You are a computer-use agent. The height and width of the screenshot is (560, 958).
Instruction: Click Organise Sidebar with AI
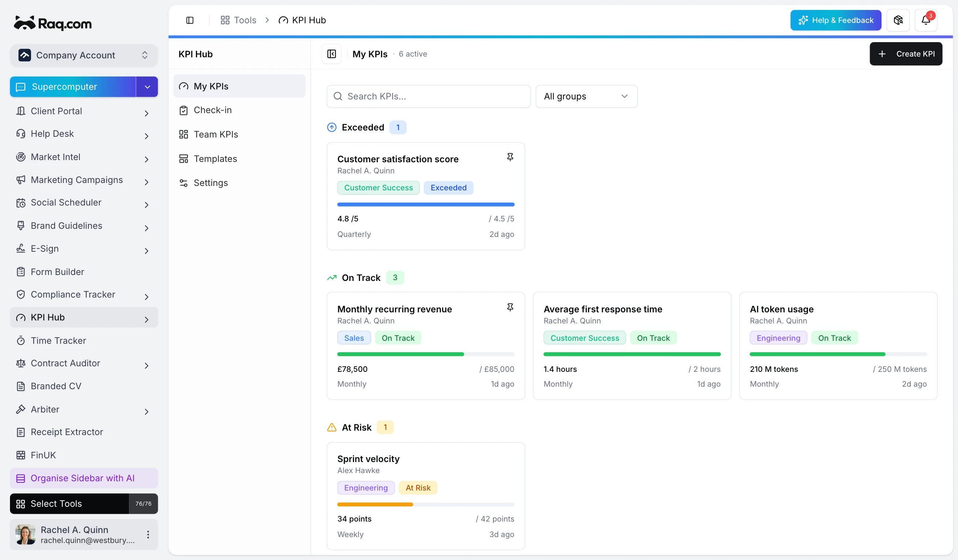84,478
